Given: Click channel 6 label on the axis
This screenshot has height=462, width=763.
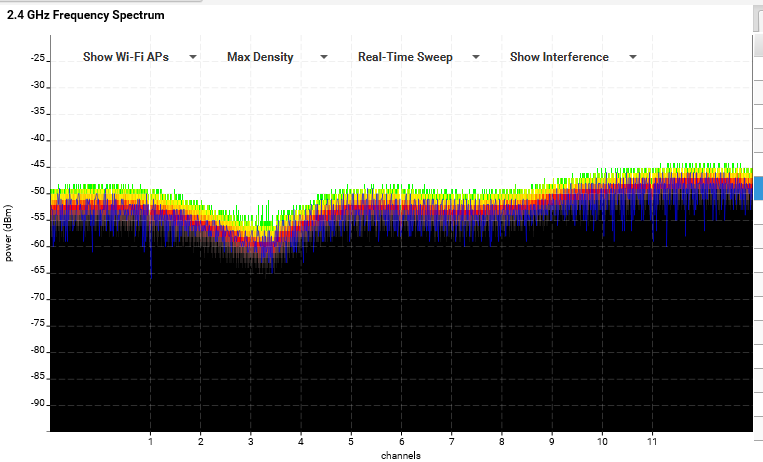Looking at the screenshot, I should pyautogui.click(x=401, y=442).
